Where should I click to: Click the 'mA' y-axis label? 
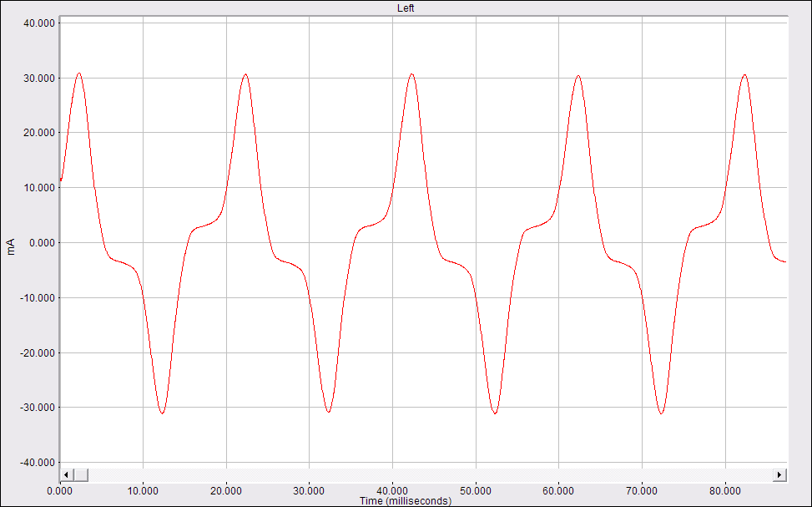pos(11,246)
